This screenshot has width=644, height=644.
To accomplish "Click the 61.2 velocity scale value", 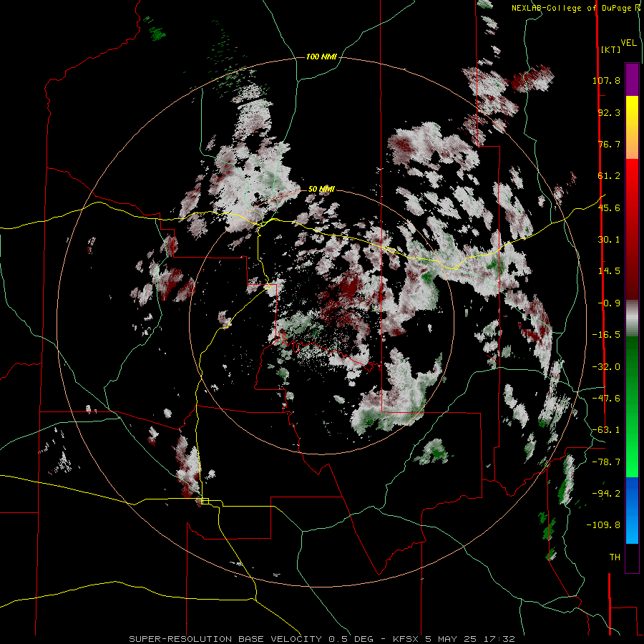I will point(609,176).
